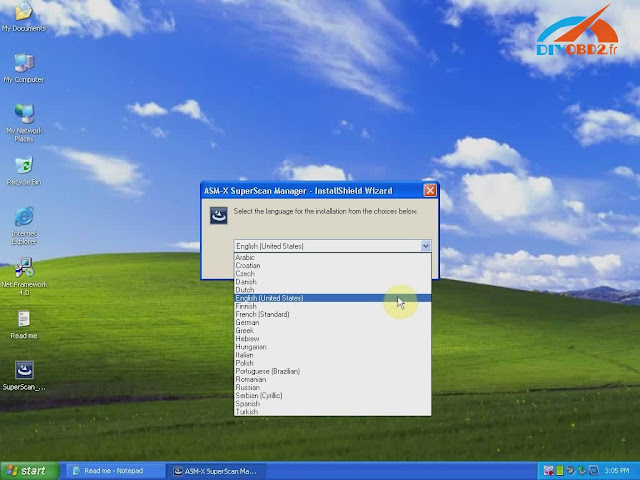Choose Romanian from the language list
The width and height of the screenshot is (640, 480).
[332, 380]
